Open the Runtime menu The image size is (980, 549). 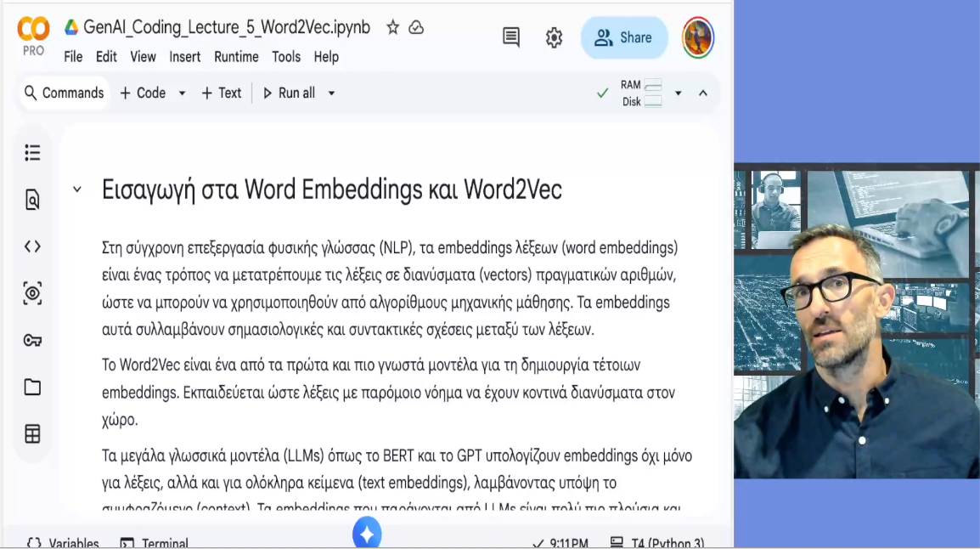tap(236, 57)
